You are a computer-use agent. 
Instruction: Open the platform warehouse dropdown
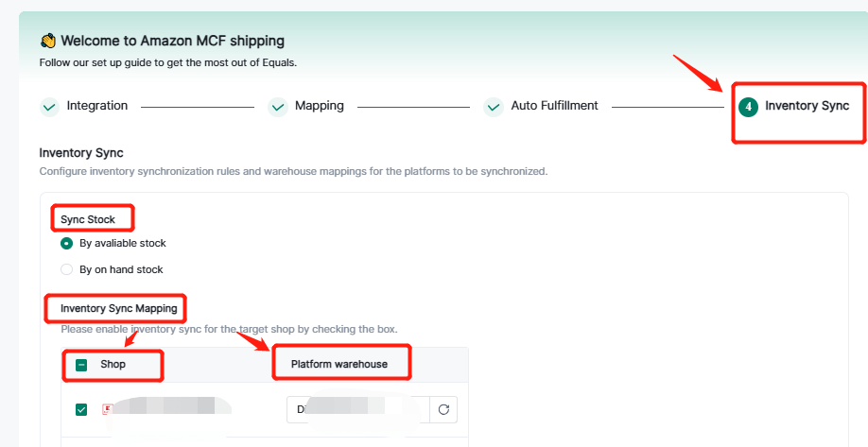(357, 410)
